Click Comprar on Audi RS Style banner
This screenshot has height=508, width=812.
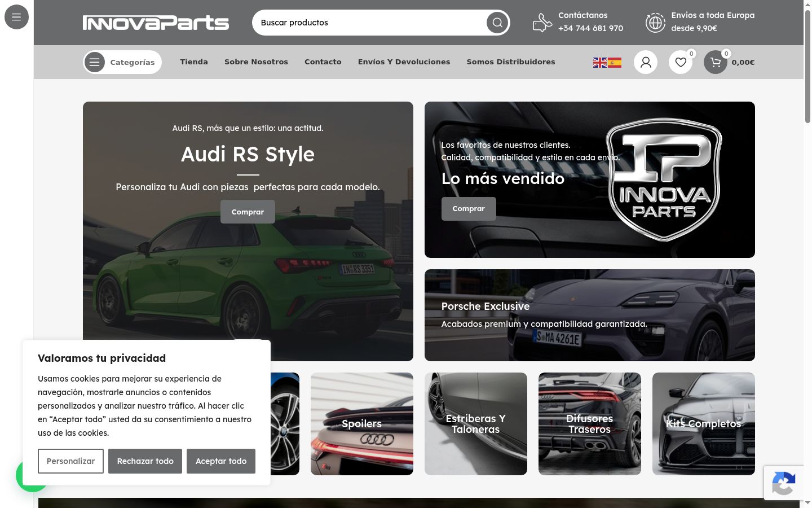[x=248, y=212]
